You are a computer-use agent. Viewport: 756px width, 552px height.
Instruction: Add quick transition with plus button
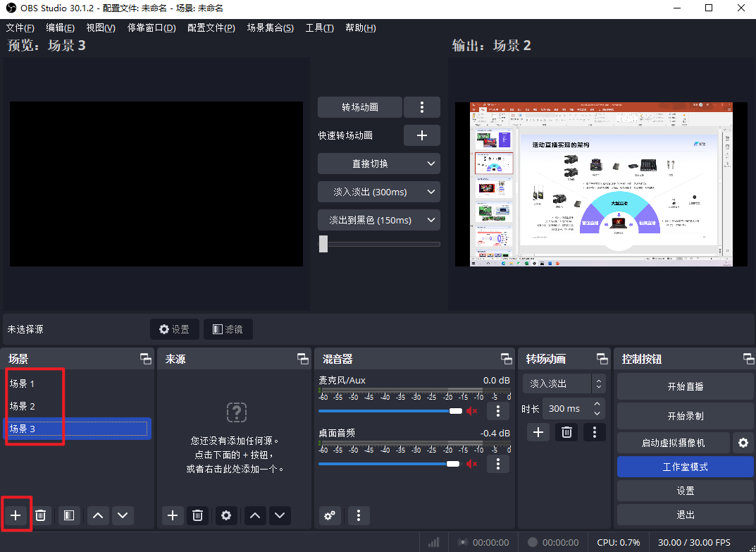coord(421,135)
